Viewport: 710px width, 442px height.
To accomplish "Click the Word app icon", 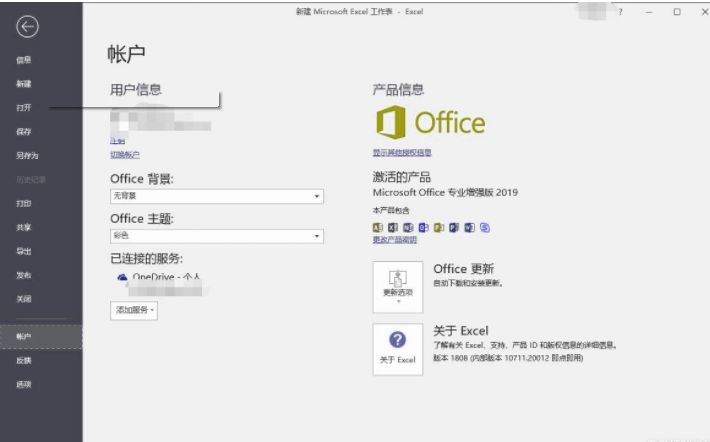I will click(x=470, y=227).
